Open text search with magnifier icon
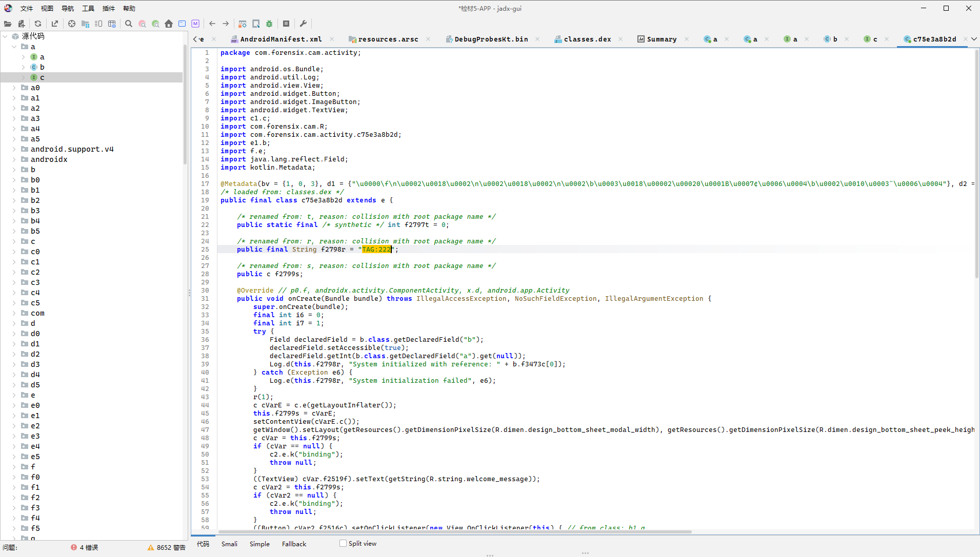980x557 pixels. pos(129,24)
